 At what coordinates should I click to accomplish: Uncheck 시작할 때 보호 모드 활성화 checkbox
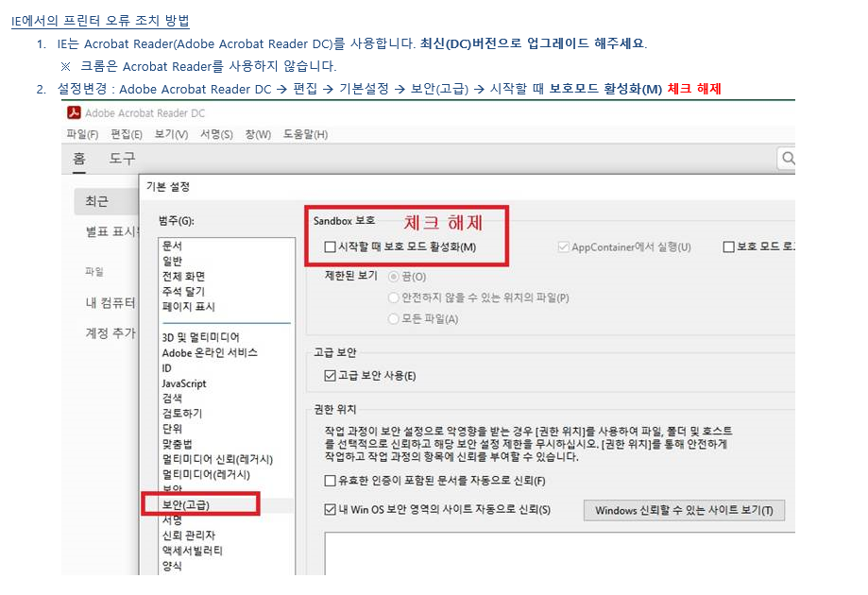(x=330, y=247)
